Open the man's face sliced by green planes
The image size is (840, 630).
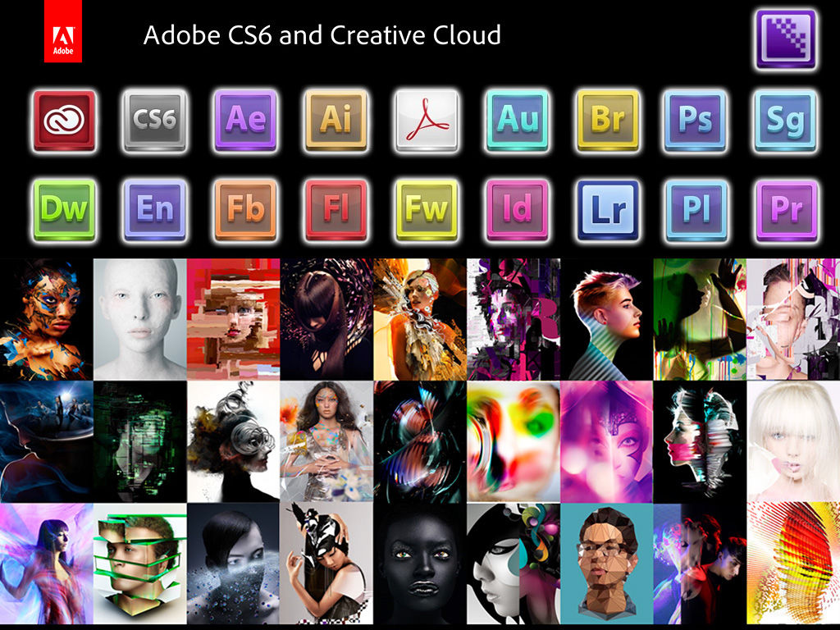(139, 564)
